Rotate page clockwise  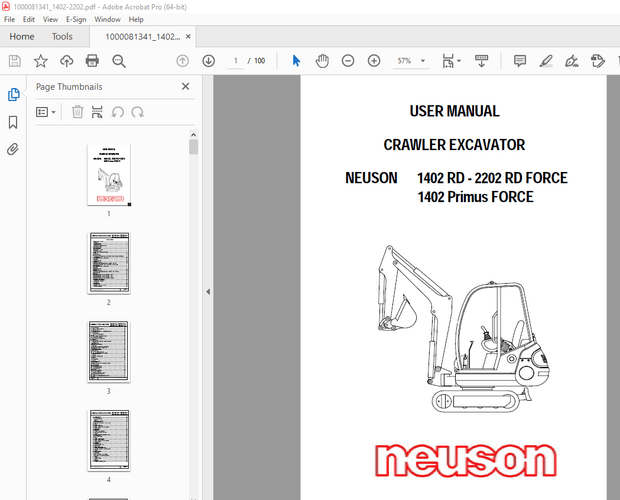coord(138,112)
